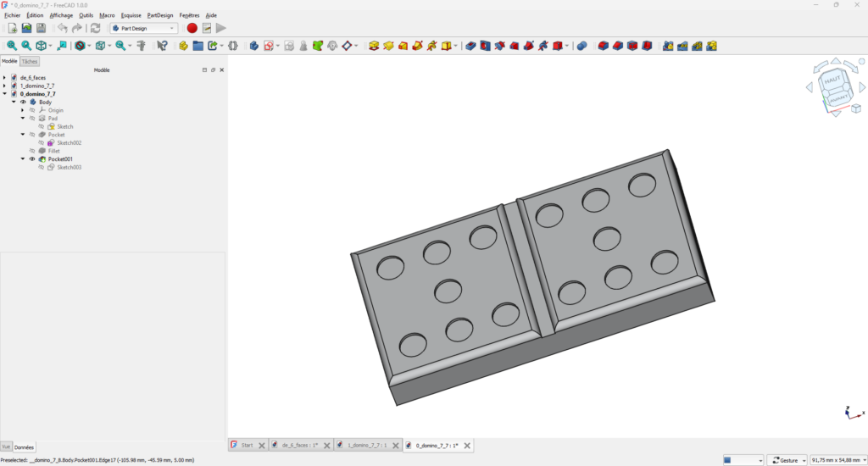
Task: Click the blue Boolean operation spheres icon
Action: pyautogui.click(x=581, y=46)
